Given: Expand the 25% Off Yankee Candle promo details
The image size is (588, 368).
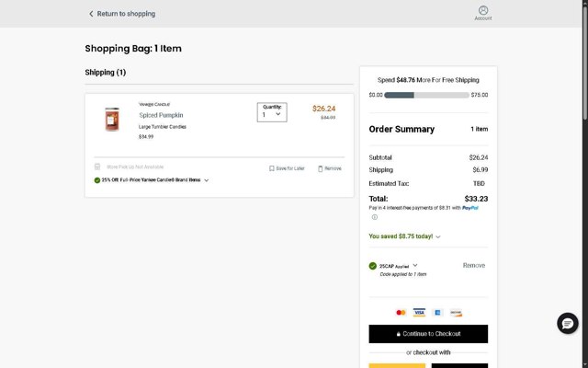Looking at the screenshot, I should point(206,180).
